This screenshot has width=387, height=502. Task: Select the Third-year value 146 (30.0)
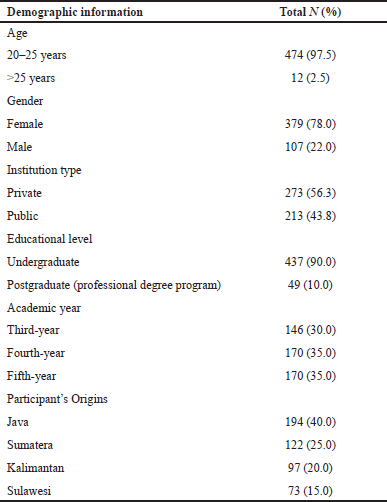tap(310, 330)
